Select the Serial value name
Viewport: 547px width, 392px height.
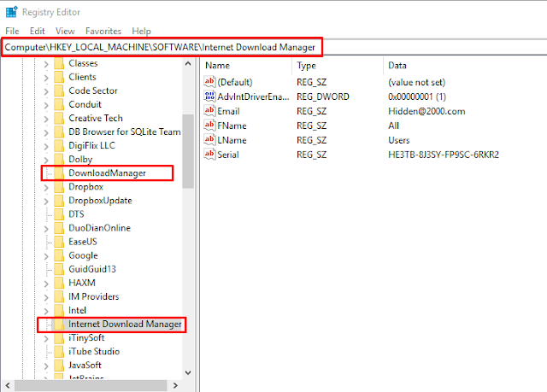coord(228,155)
